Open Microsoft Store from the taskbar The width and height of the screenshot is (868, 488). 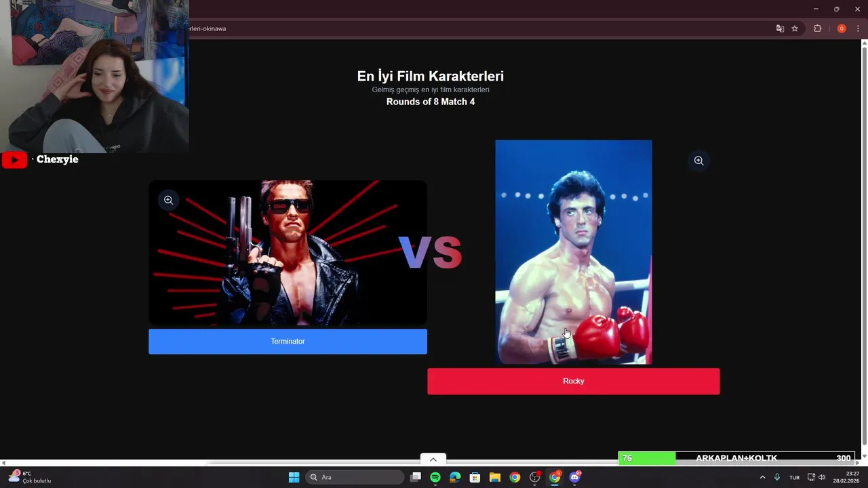475,477
